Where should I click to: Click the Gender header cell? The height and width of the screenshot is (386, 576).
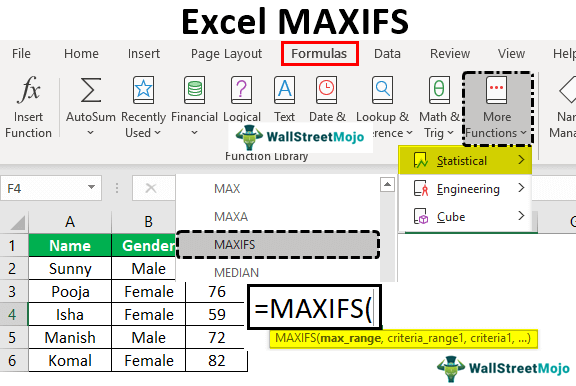(144, 245)
